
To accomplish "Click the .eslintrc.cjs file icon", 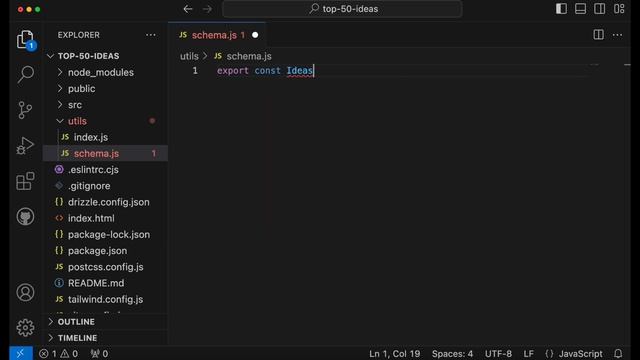I will click(59, 169).
